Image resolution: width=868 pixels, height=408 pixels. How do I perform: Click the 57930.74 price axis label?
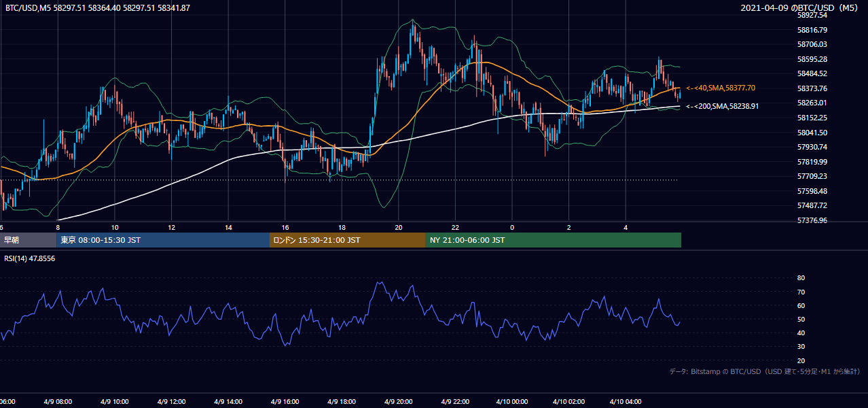coord(812,147)
